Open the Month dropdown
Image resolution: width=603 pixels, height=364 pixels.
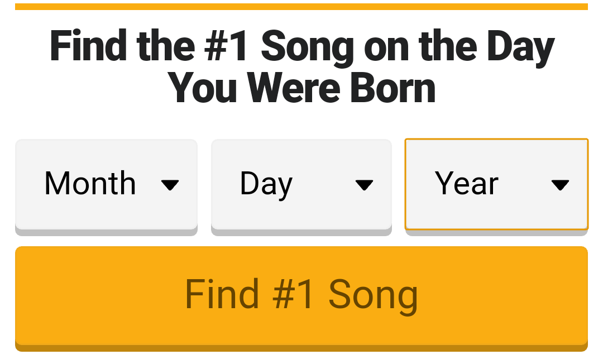point(106,184)
